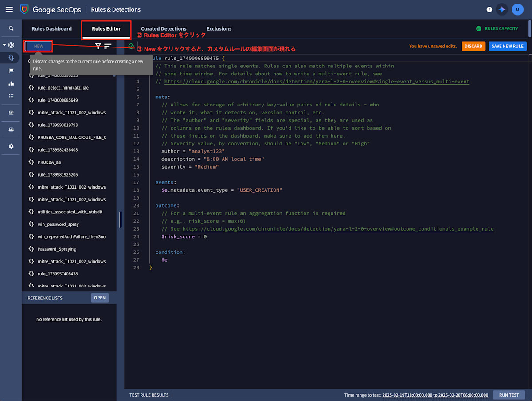Open the flag icon in the sidebar
Screen dimensions: 532x401
click(11, 71)
